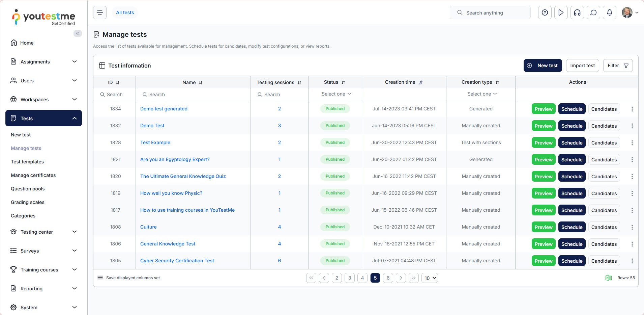
Task: Click the help question mark icon
Action: pyautogui.click(x=545, y=13)
